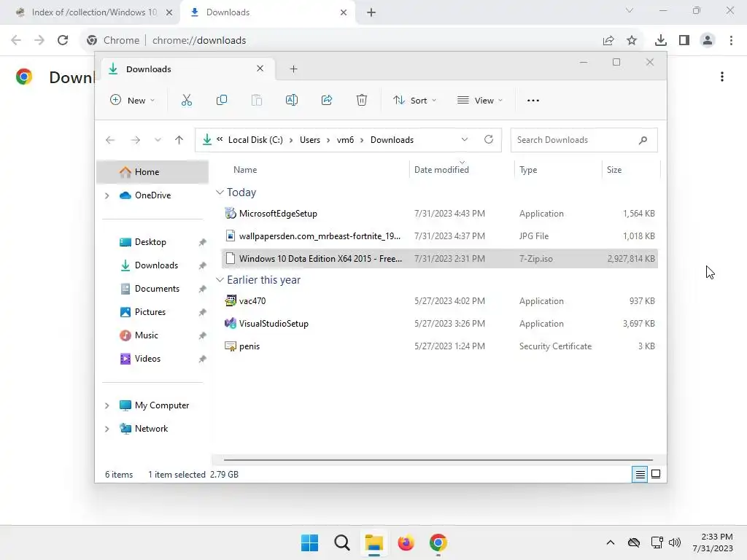Open taskbar Search
Screen dimensions: 747x560
[341, 542]
